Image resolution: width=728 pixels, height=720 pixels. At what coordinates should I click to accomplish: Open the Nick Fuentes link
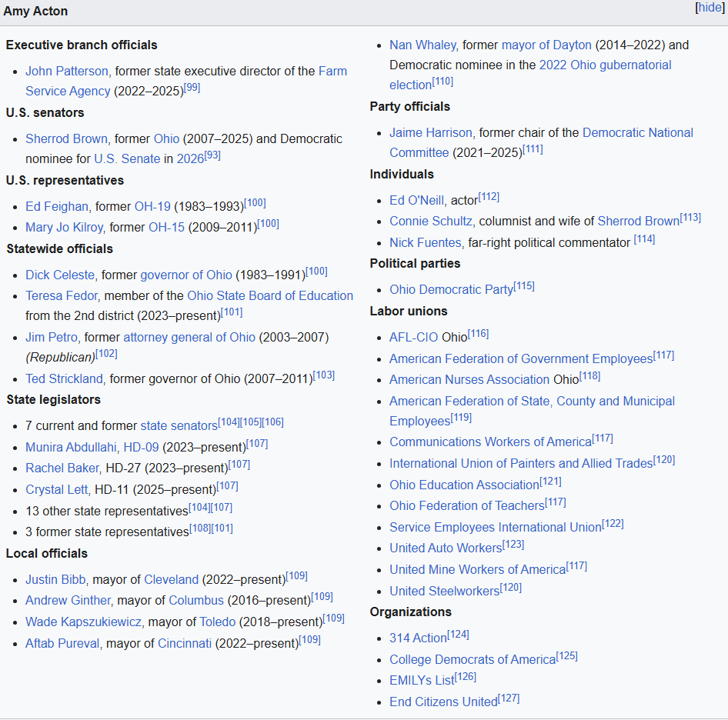(x=426, y=243)
